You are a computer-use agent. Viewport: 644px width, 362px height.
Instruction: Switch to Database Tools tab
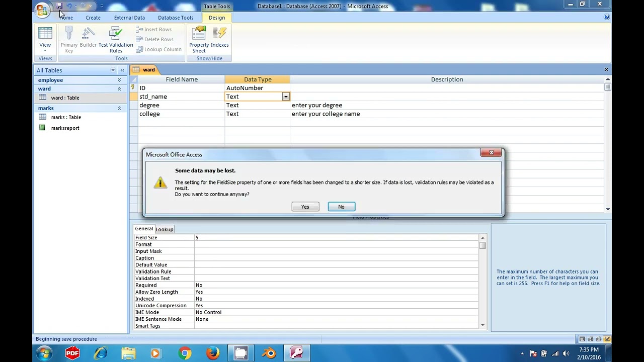(x=176, y=18)
